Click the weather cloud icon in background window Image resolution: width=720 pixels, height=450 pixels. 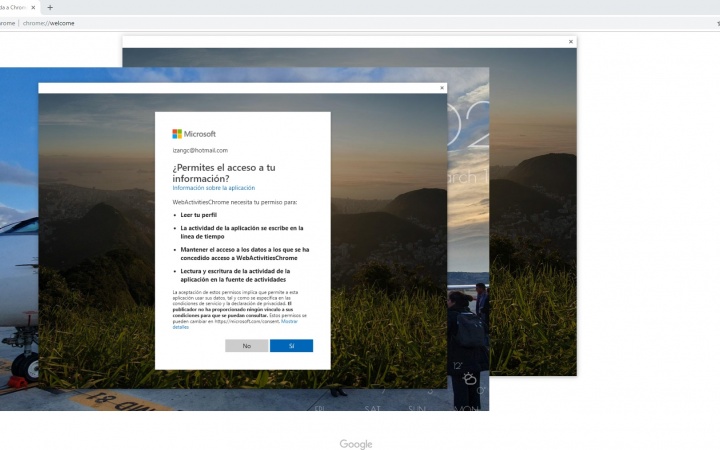(x=469, y=379)
